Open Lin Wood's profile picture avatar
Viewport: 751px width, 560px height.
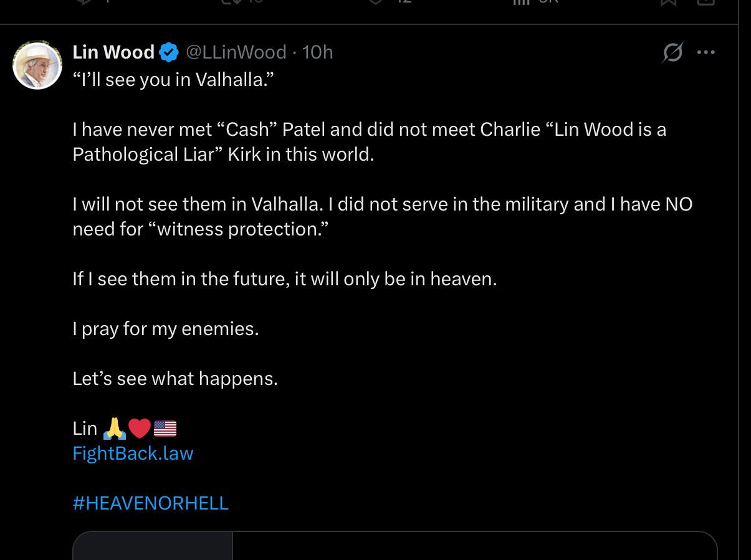[x=37, y=65]
